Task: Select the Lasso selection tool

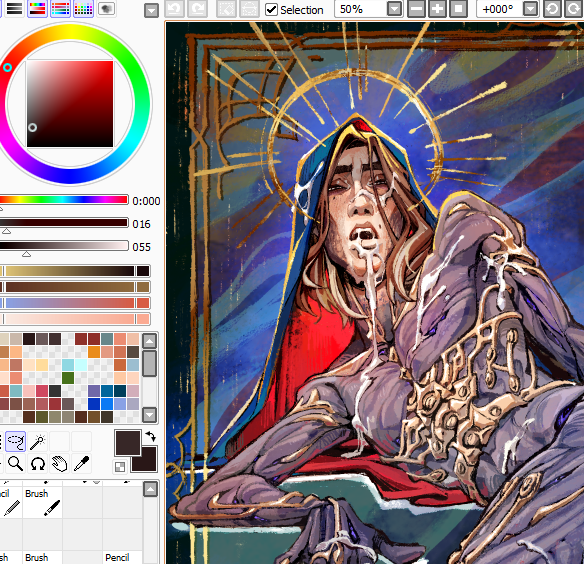Action: tap(16, 441)
